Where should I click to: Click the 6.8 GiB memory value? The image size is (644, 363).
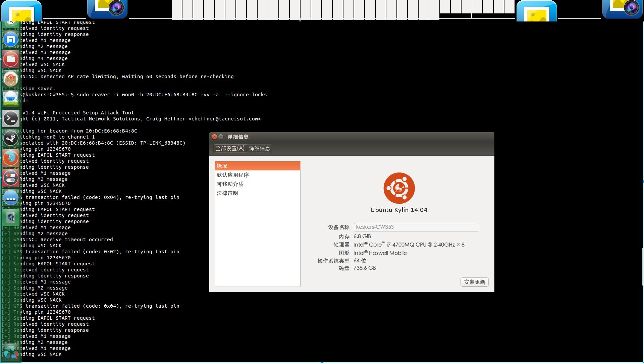click(362, 237)
